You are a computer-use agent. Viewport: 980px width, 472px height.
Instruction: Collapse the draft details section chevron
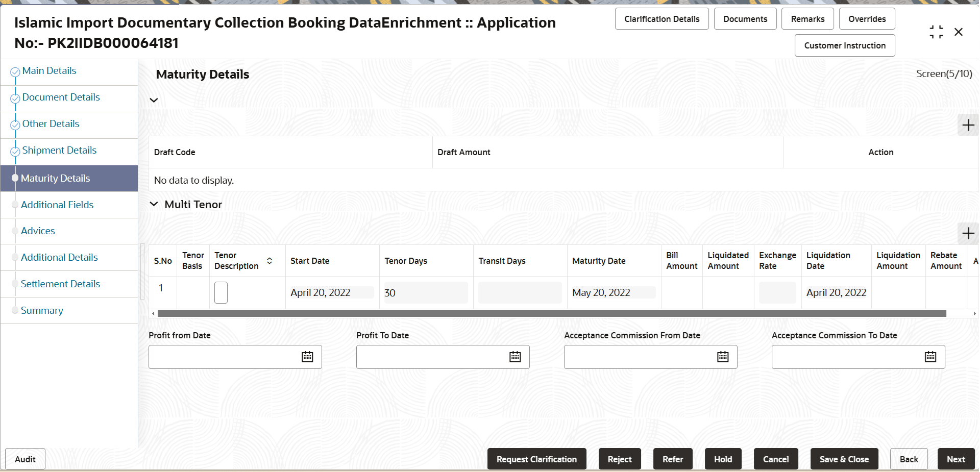pos(154,100)
